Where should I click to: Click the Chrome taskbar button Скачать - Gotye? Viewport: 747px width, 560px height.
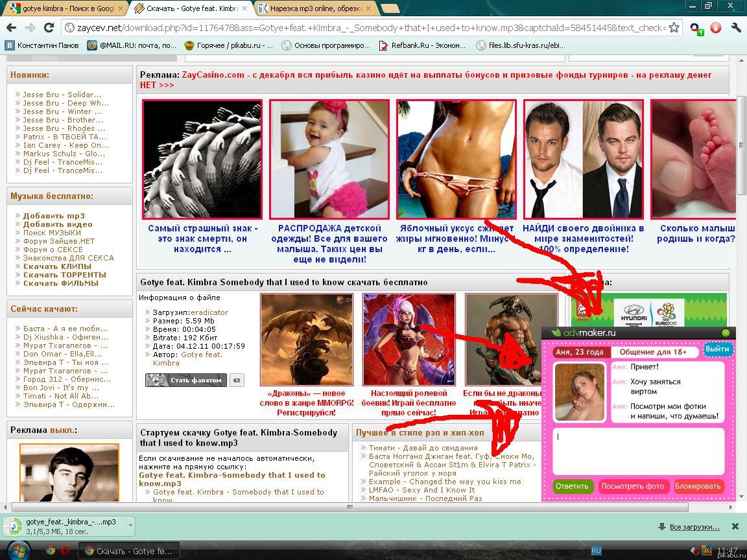click(128, 551)
